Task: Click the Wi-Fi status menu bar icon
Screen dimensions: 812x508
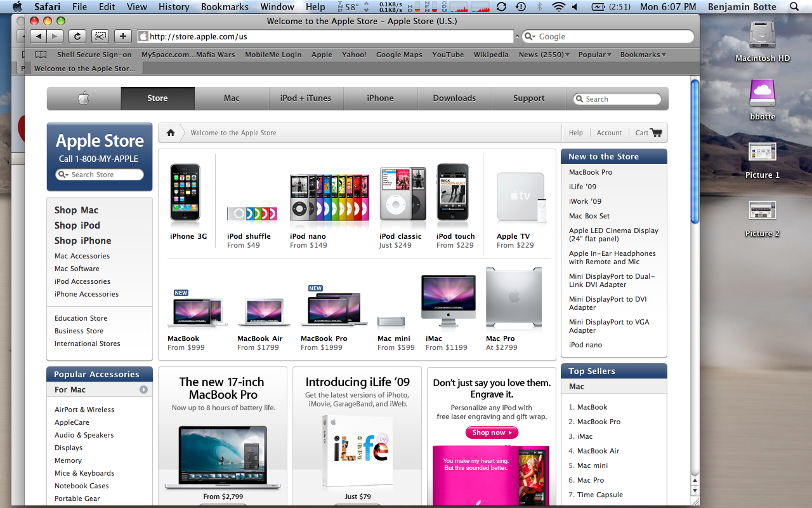Action: 558,7
